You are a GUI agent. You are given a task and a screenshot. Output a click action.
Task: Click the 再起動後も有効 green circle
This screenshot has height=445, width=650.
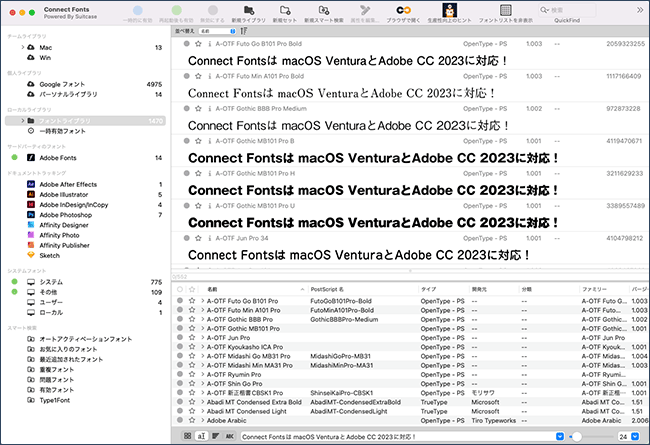click(177, 10)
